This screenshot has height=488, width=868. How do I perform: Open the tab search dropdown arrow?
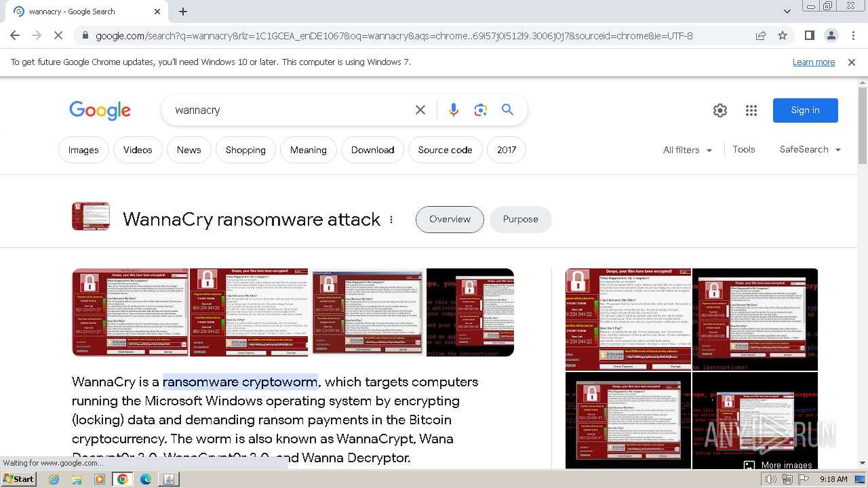(x=787, y=12)
